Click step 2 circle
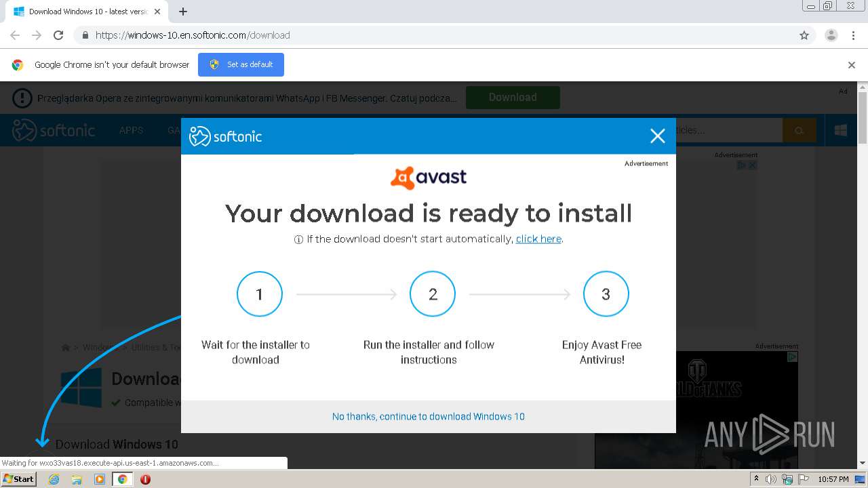This screenshot has width=868, height=488. (433, 294)
